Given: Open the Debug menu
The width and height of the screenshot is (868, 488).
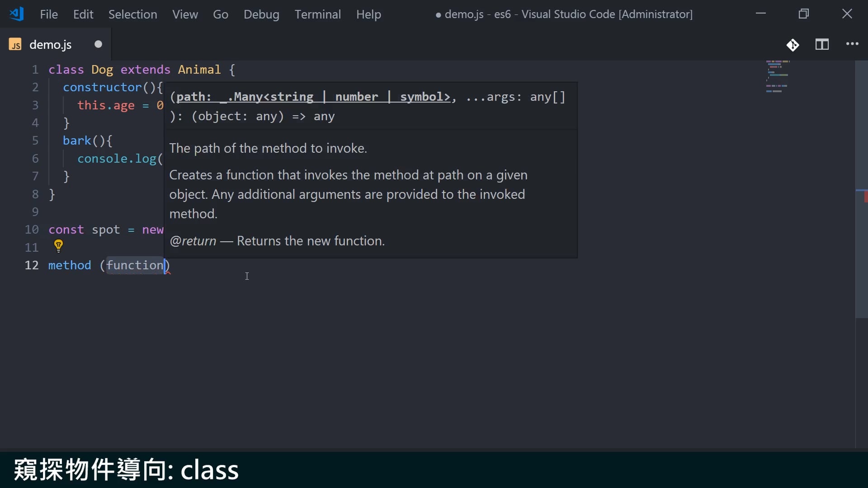Looking at the screenshot, I should (261, 14).
